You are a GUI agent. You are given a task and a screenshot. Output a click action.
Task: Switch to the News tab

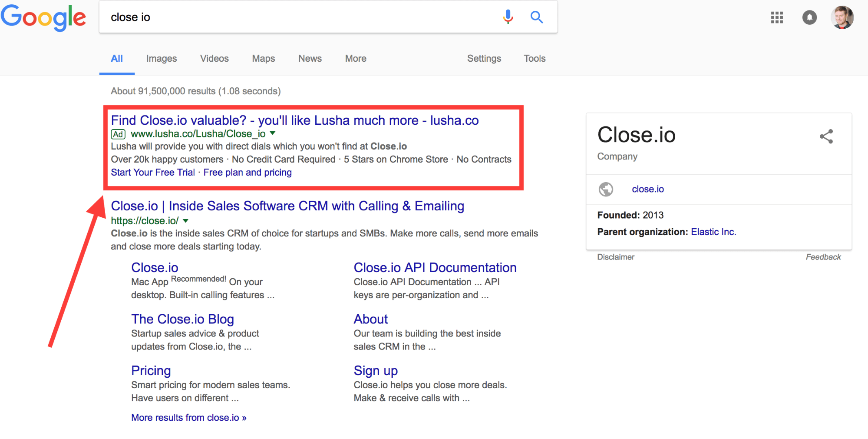pyautogui.click(x=310, y=58)
